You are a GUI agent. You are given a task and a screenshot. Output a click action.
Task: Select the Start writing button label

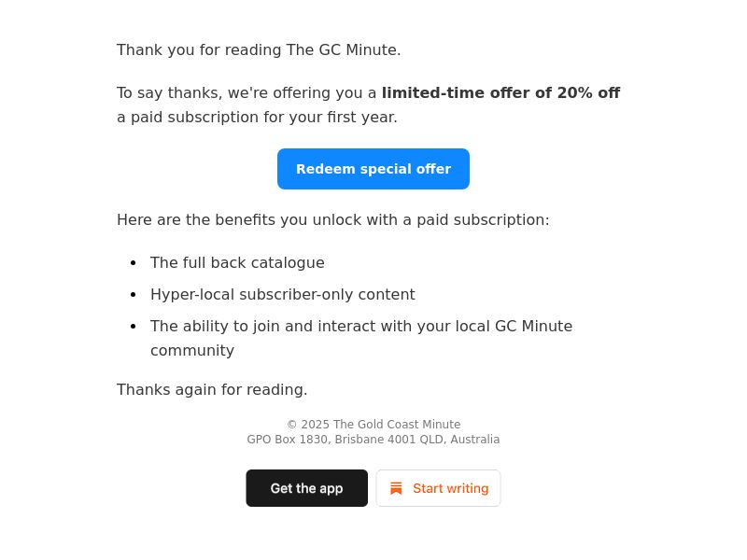click(x=451, y=488)
